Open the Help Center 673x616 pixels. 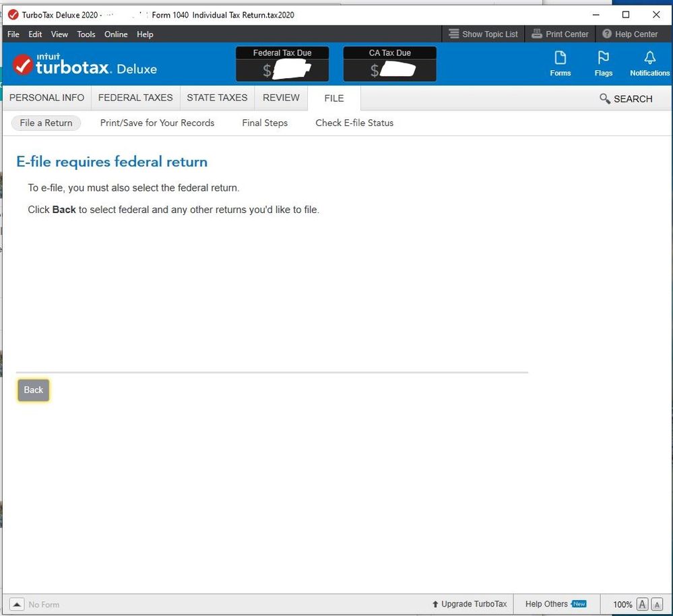[630, 34]
